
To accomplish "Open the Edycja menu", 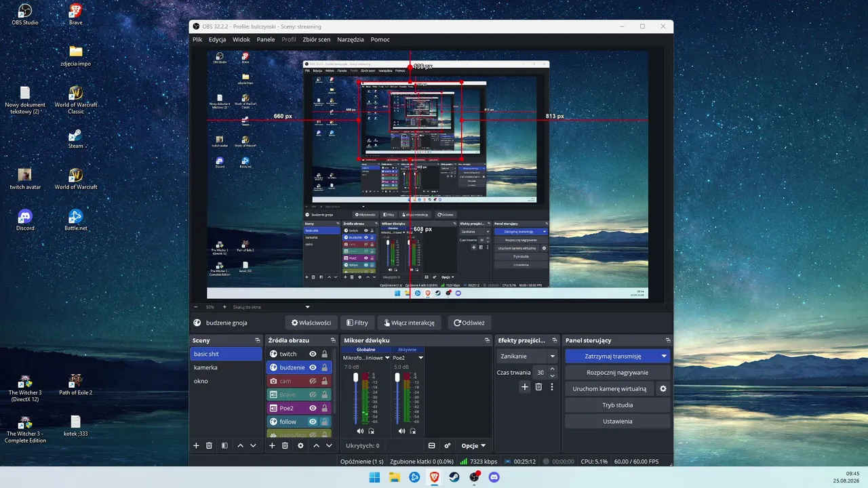I will pyautogui.click(x=217, y=39).
